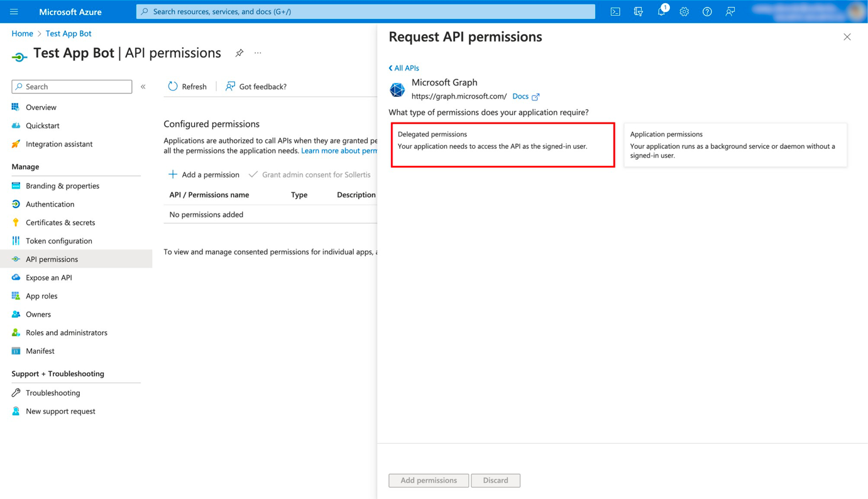Click the Microsoft Azure brand title
868x499 pixels.
pos(70,11)
